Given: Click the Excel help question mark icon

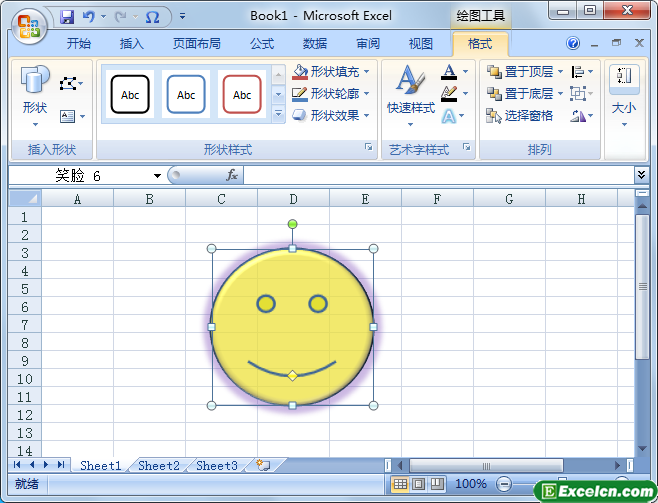Looking at the screenshot, I should pos(573,44).
